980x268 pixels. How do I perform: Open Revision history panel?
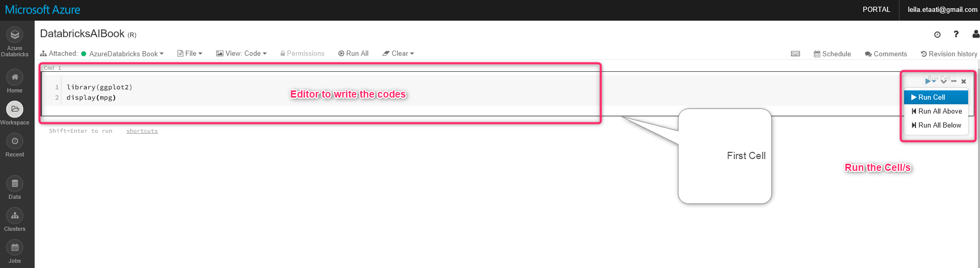949,54
